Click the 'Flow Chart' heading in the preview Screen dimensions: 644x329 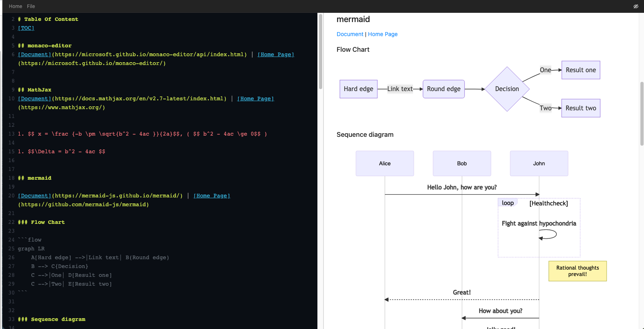click(x=353, y=49)
